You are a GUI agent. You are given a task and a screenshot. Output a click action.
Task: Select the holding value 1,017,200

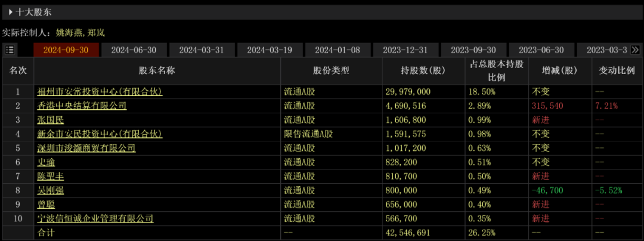(x=406, y=148)
